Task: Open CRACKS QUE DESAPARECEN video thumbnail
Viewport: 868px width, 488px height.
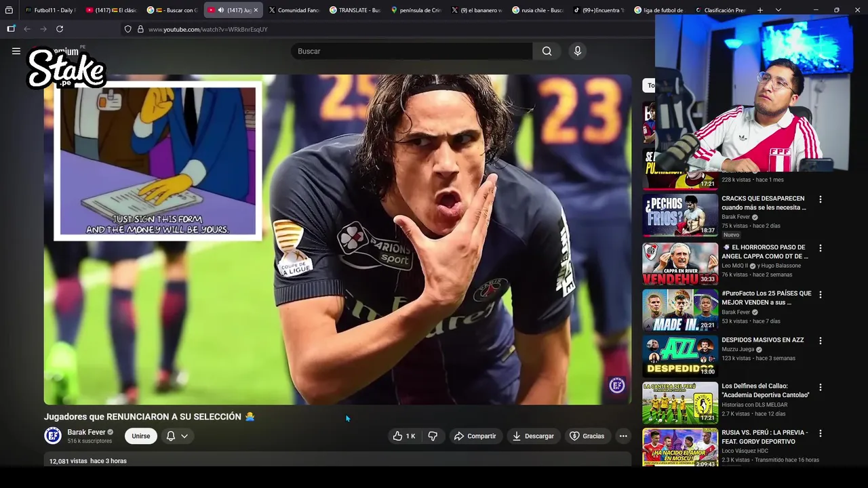Action: point(680,216)
